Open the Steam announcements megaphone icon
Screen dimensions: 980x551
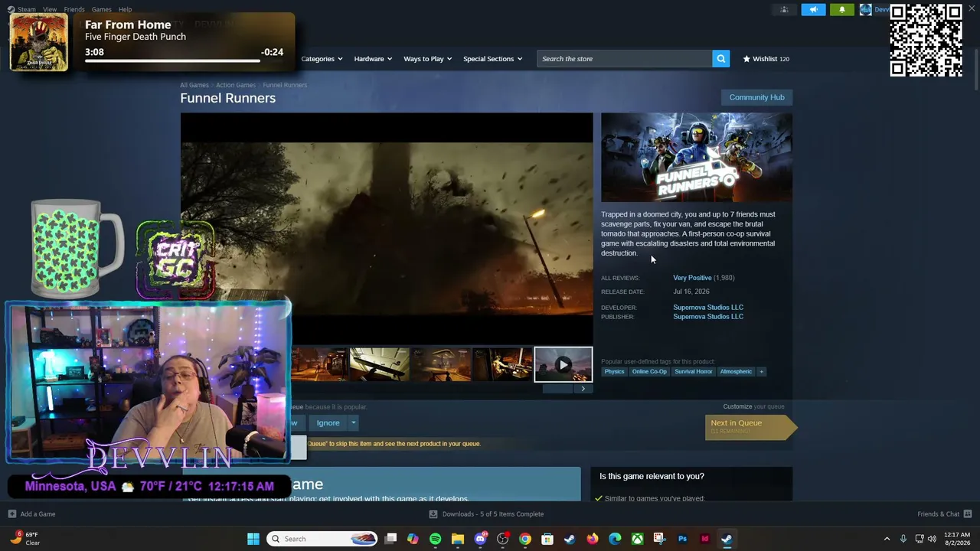coord(813,9)
